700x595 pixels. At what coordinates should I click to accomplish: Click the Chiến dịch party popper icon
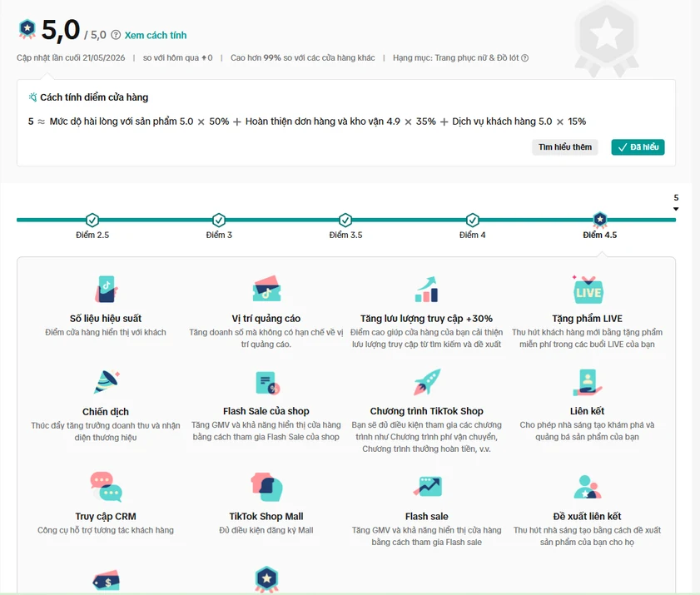107,382
